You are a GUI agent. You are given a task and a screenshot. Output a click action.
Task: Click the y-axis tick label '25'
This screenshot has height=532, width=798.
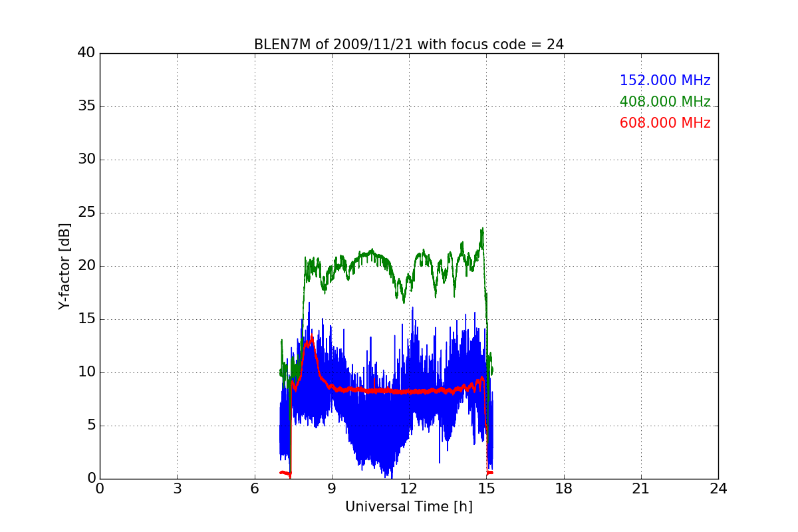86,213
